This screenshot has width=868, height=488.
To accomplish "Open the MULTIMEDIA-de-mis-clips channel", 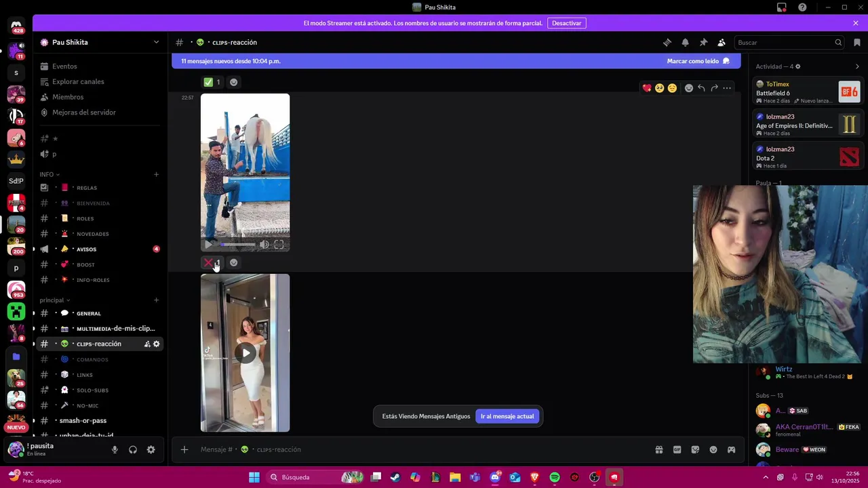I will click(x=100, y=329).
